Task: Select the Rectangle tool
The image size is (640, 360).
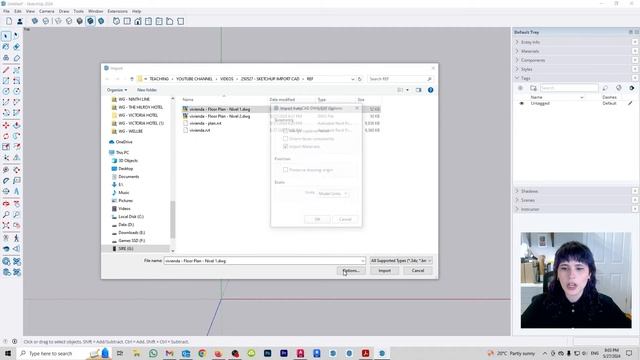Action: click(6, 81)
